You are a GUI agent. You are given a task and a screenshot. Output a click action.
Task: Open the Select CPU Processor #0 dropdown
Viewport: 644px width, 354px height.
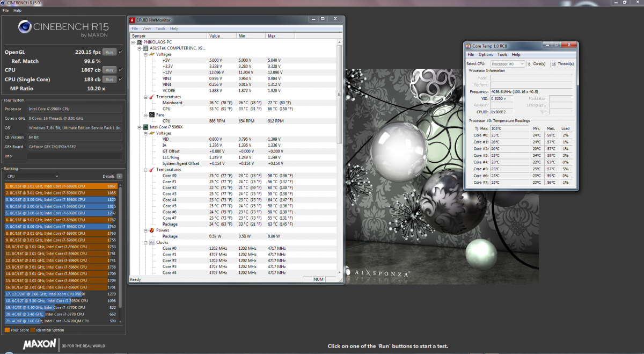[x=508, y=64]
